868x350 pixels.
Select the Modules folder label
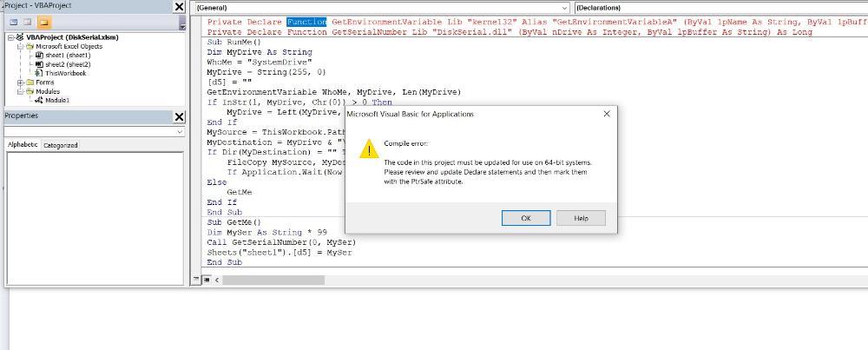click(48, 91)
